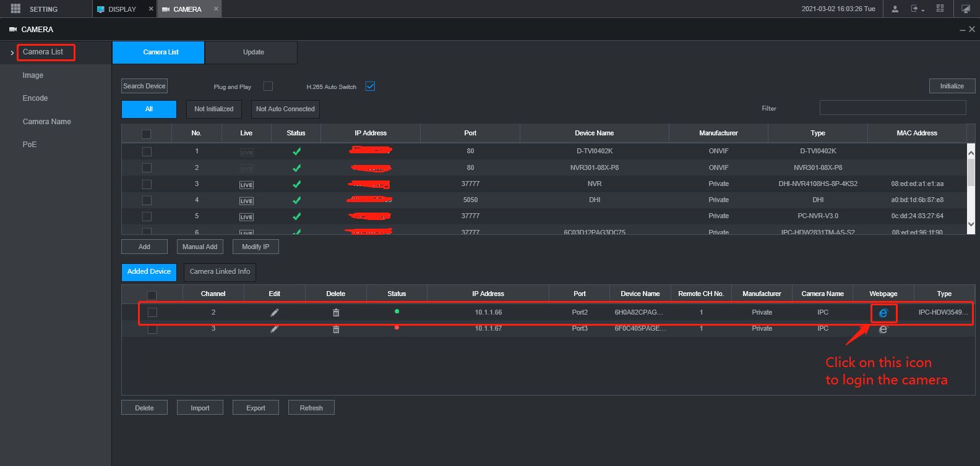Expand the Camera List sidebar item arrow
The image size is (980, 466).
[12, 53]
